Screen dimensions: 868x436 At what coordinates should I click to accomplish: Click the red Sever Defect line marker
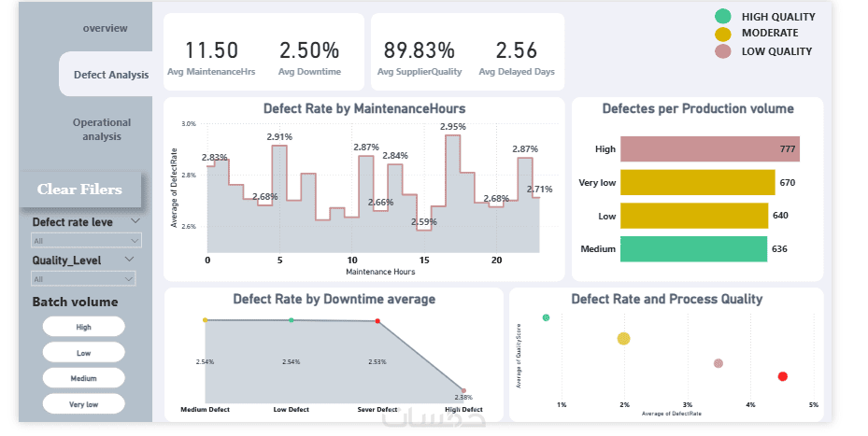377,321
